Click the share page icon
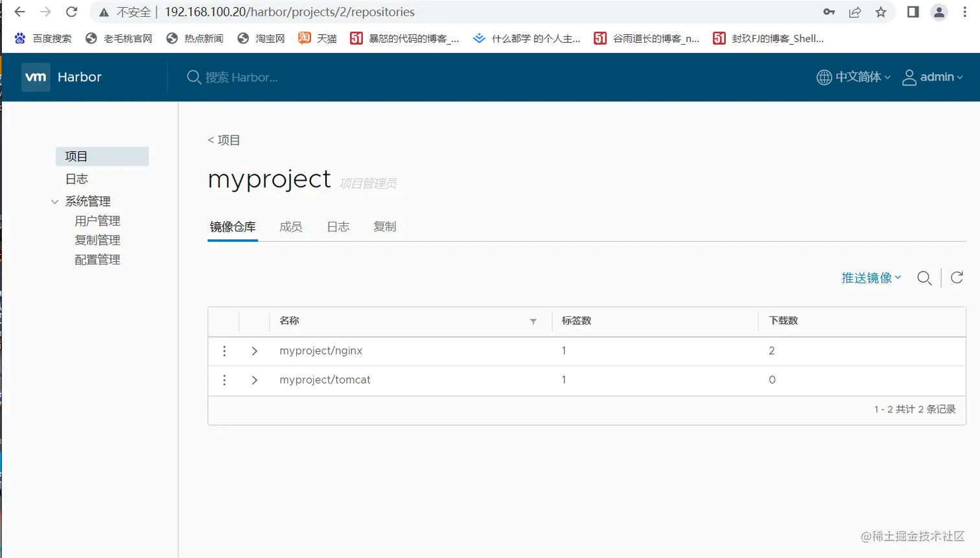The image size is (980, 558). coord(855,12)
